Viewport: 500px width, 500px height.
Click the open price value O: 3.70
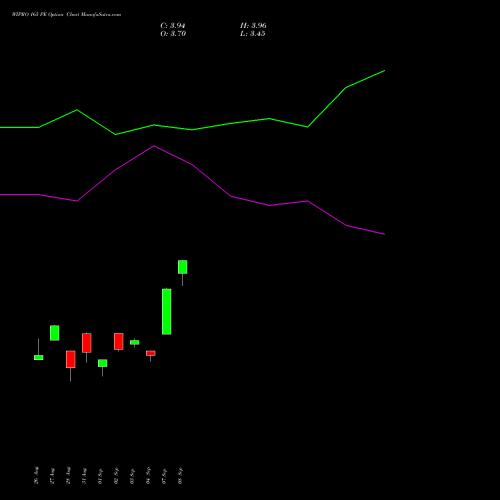pos(173,34)
